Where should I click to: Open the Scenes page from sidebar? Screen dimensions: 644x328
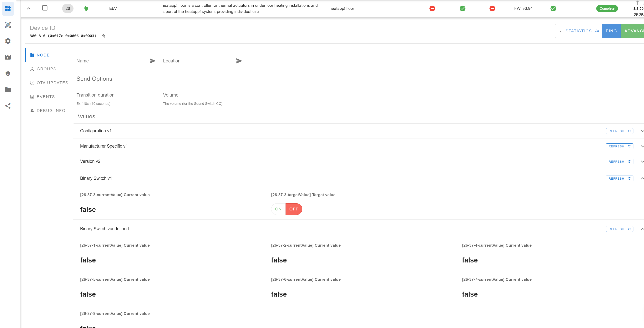point(8,57)
